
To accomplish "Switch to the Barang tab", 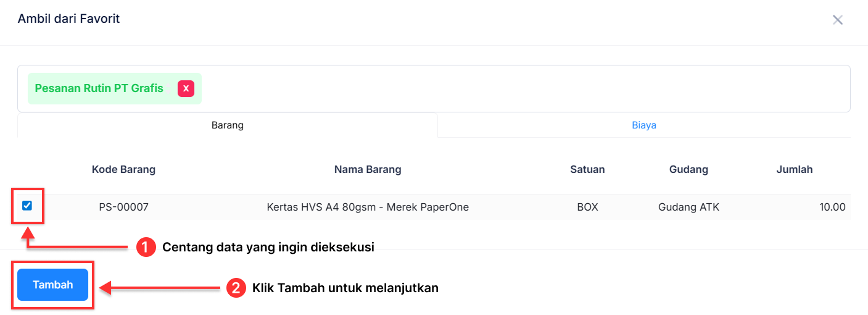I will [x=228, y=125].
